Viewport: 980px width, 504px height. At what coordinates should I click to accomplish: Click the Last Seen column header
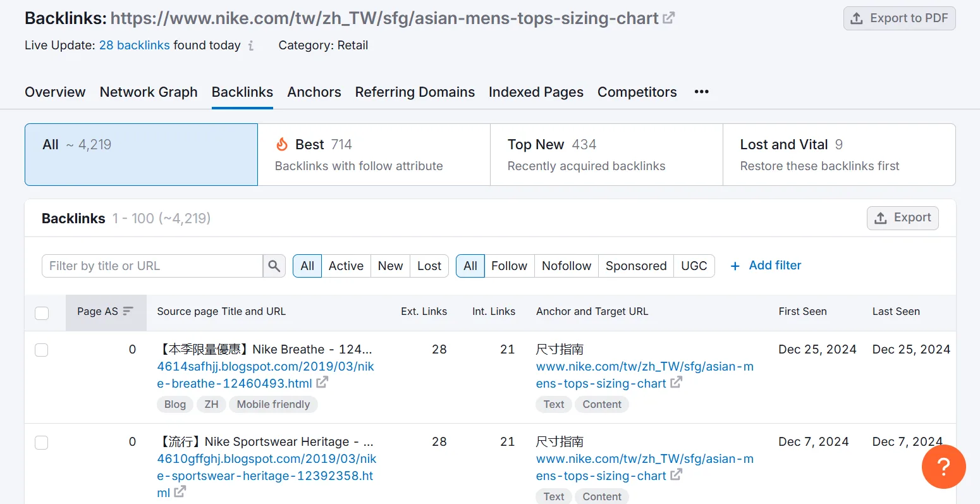pos(896,312)
